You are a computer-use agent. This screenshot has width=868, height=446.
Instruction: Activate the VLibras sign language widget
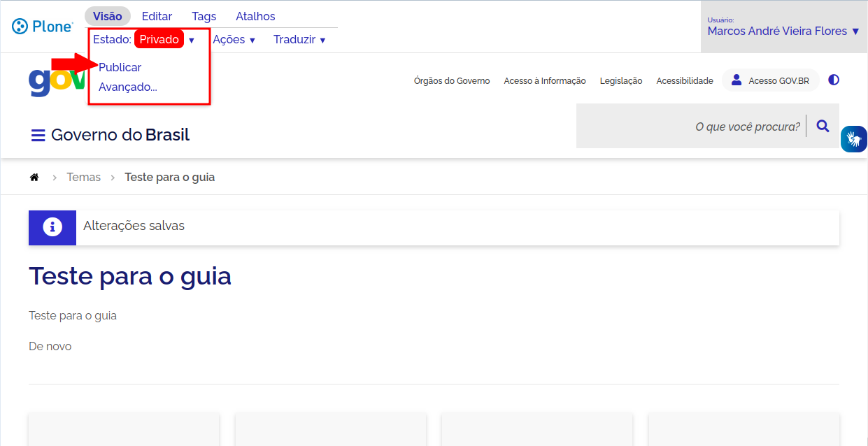pos(854,139)
